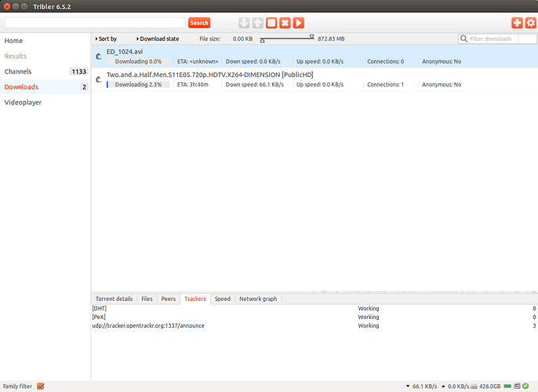Open settings via the gear icon

pos(530,24)
